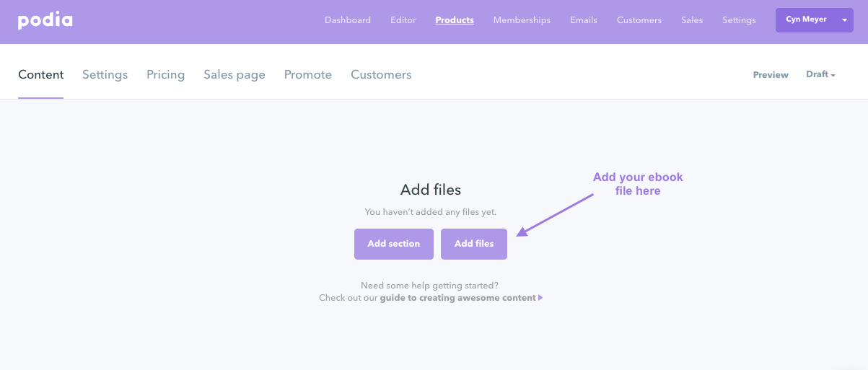Switch to the Content tab
Viewport: 868px width, 370px height.
[x=41, y=75]
